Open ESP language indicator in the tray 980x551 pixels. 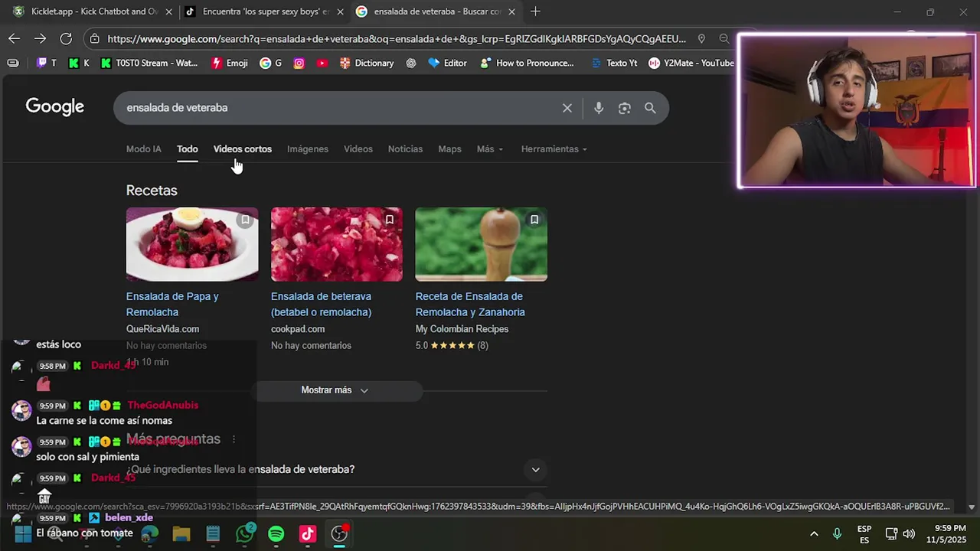click(x=864, y=533)
